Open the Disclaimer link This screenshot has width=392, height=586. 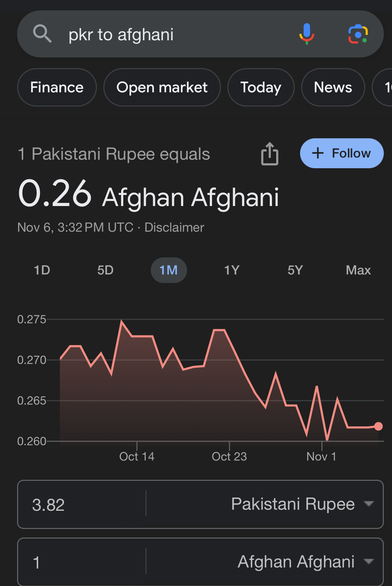tap(174, 227)
